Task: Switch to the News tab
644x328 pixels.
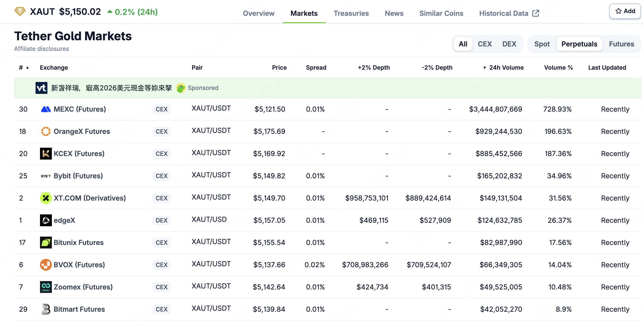Action: 394,13
